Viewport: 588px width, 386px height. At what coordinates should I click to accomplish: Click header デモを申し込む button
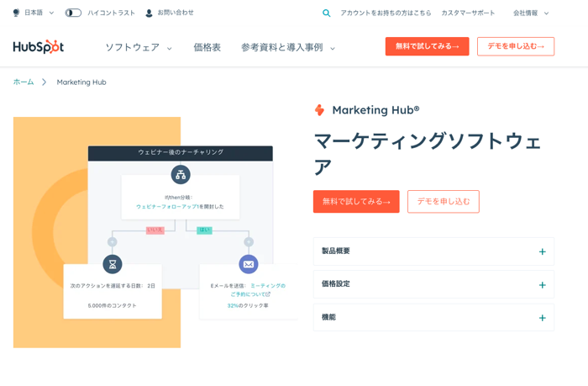[516, 46]
